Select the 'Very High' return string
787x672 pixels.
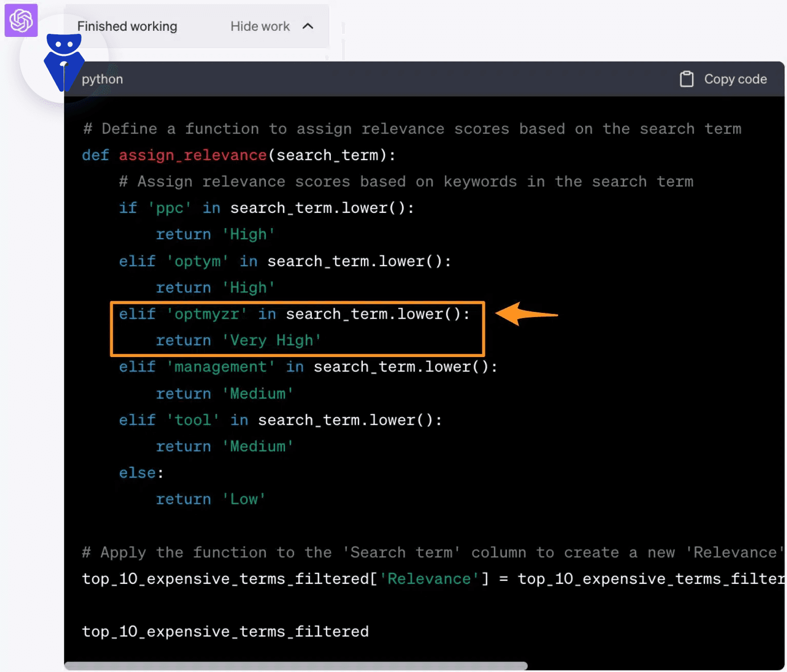coord(271,340)
